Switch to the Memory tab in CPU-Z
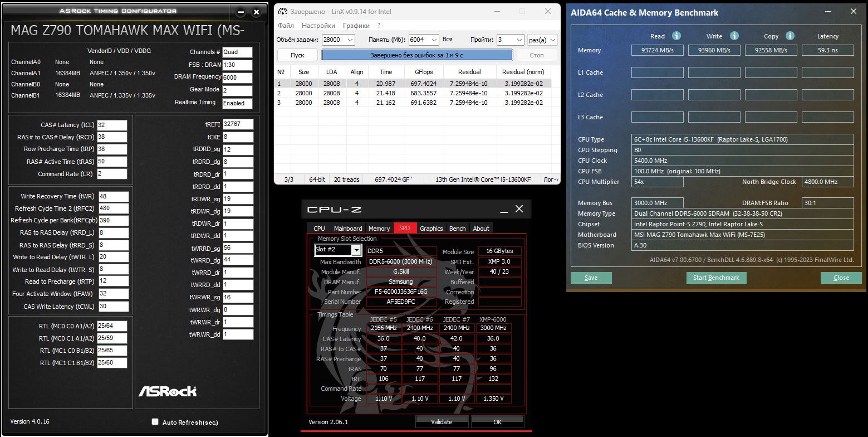The image size is (868, 437). pos(379,228)
